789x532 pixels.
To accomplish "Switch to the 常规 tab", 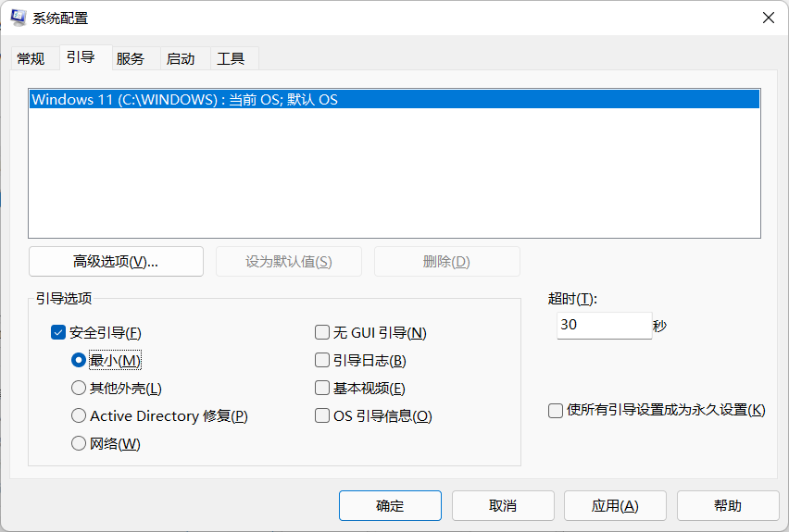I will coord(31,59).
